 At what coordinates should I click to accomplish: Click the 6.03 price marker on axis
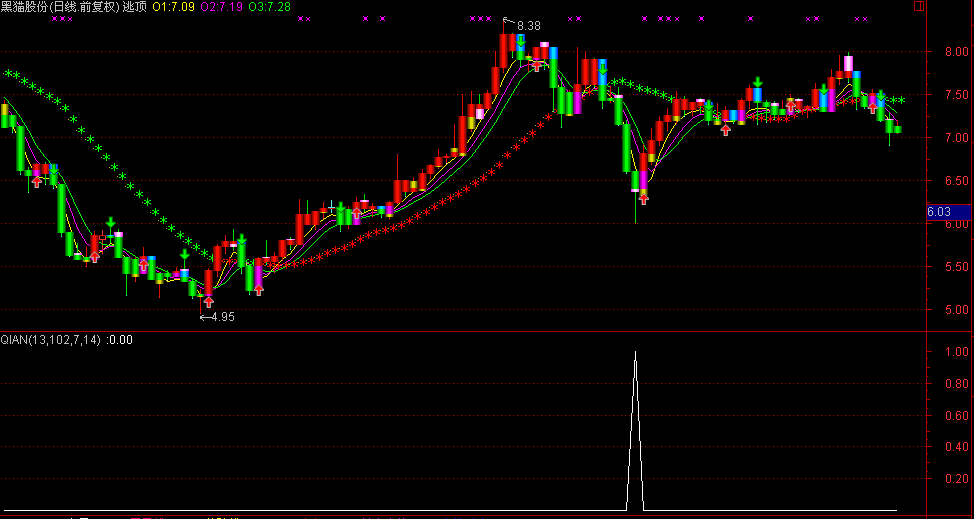(939, 212)
